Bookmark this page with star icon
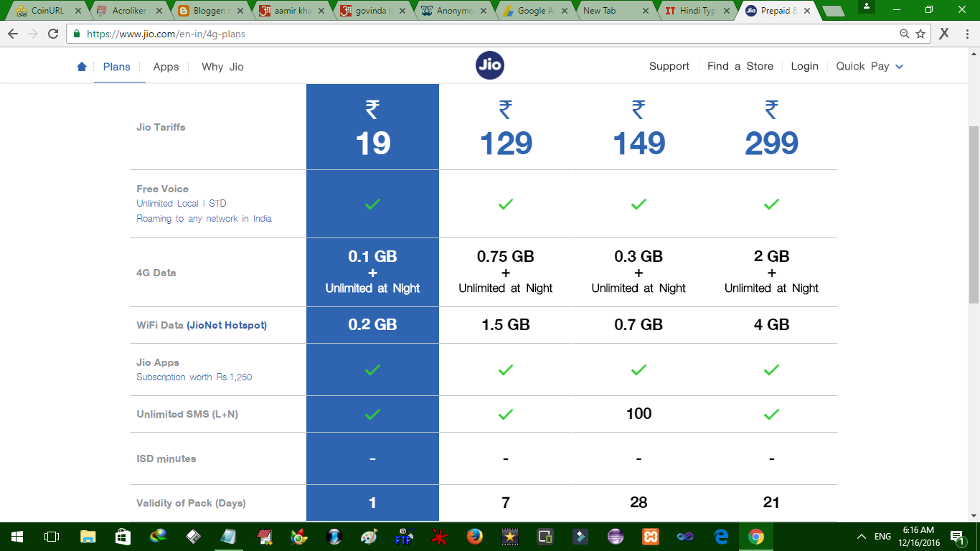This screenshot has height=551, width=980. (920, 34)
